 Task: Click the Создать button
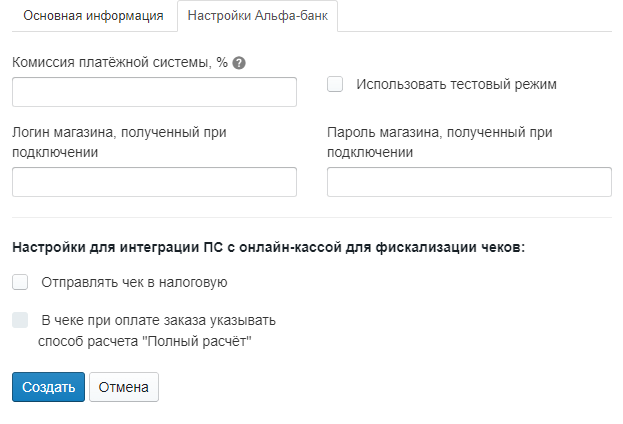48,387
